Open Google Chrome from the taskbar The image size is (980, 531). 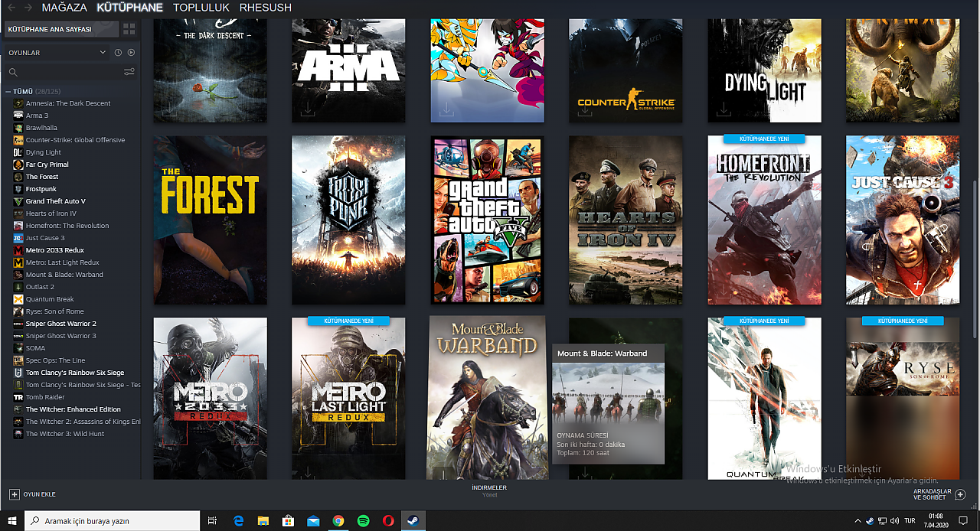click(338, 521)
